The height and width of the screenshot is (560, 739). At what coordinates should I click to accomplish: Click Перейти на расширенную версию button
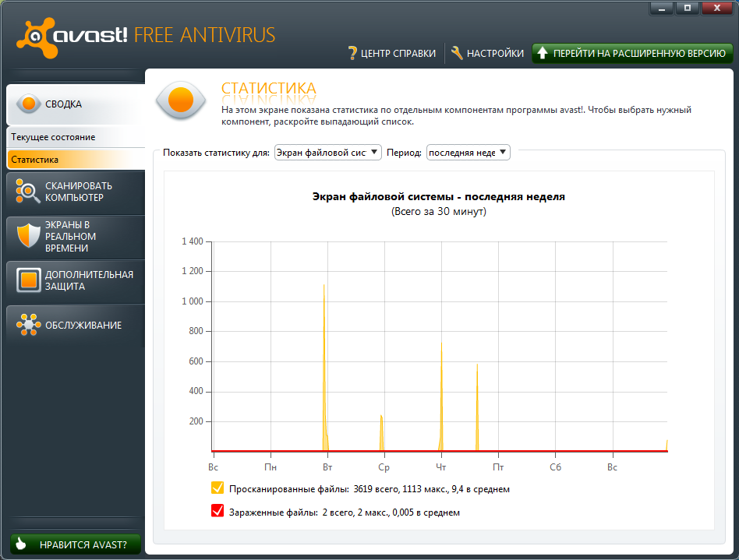pyautogui.click(x=632, y=53)
